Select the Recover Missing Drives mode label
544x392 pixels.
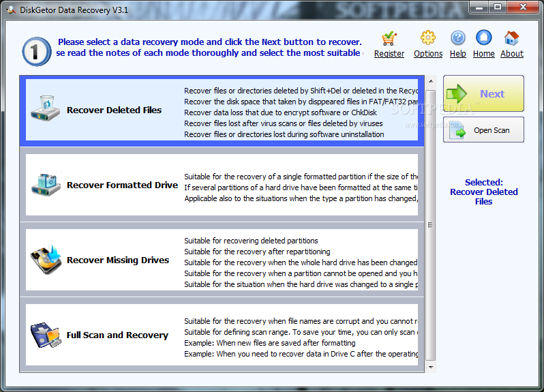[118, 260]
